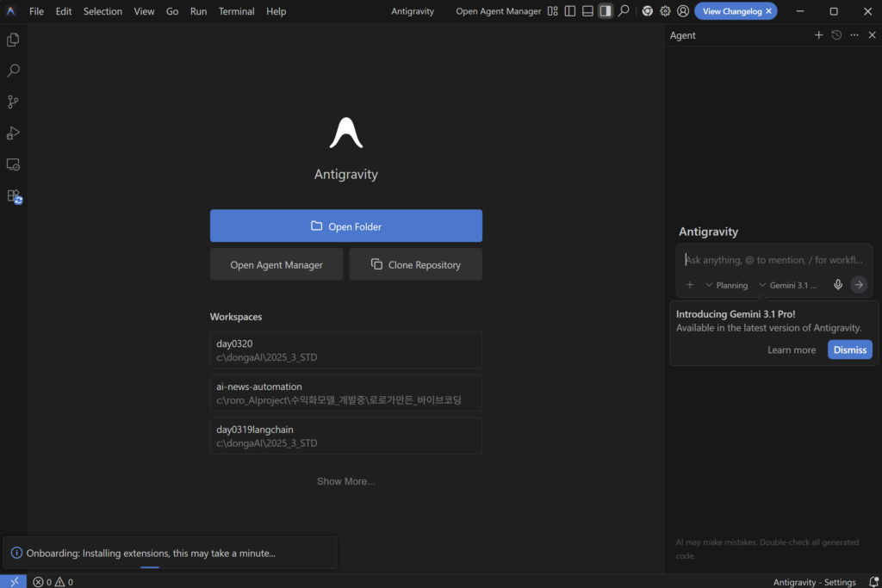
Task: Open notifications bell in status bar
Action: tap(873, 582)
